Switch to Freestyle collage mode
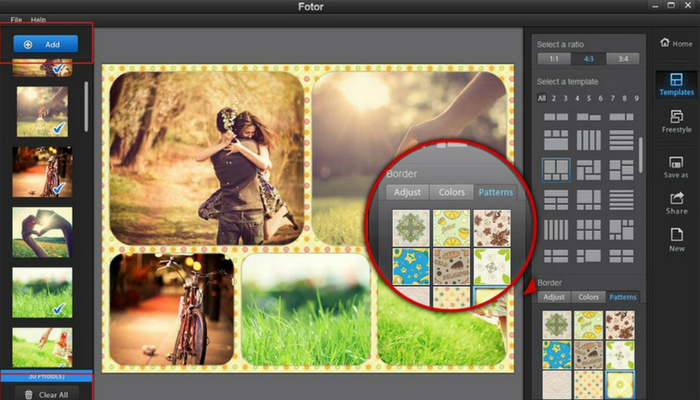 click(676, 121)
